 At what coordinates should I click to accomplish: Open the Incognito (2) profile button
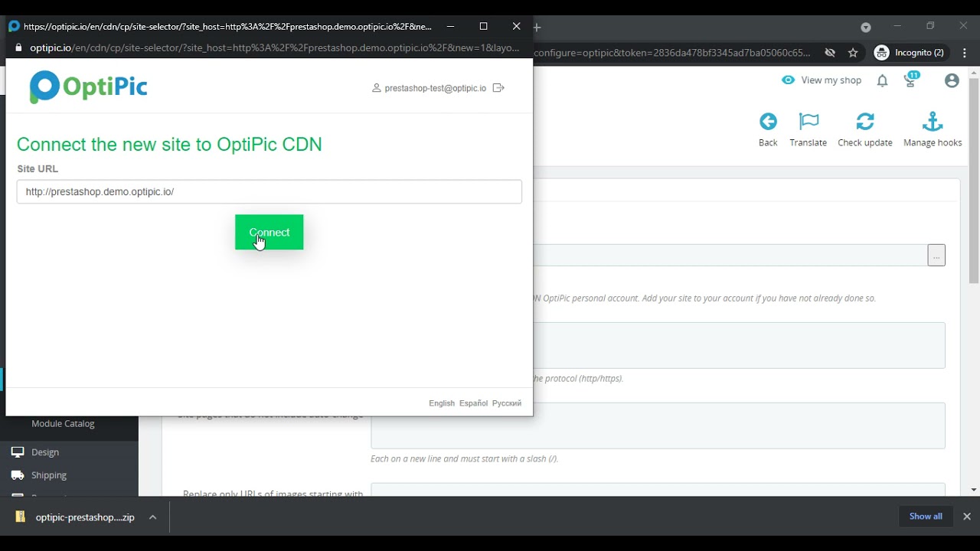click(x=910, y=53)
